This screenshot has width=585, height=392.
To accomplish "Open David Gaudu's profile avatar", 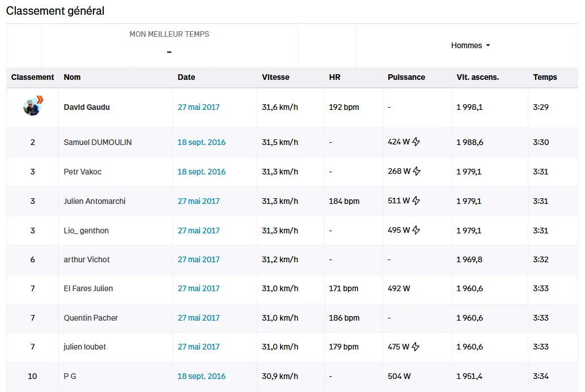I will [32, 106].
